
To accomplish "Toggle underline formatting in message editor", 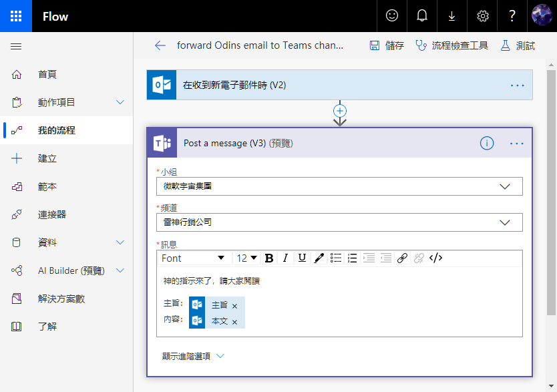I will pos(302,258).
